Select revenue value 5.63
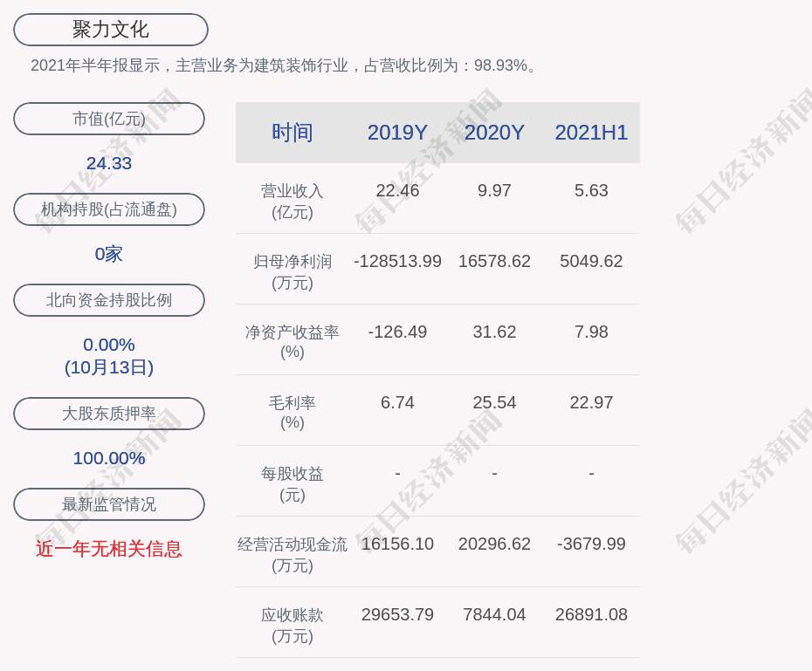The height and width of the screenshot is (671, 812). 591,190
